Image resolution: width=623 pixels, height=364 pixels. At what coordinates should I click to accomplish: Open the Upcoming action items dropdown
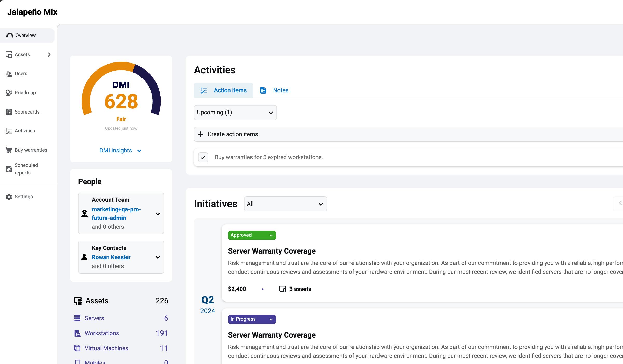point(235,112)
